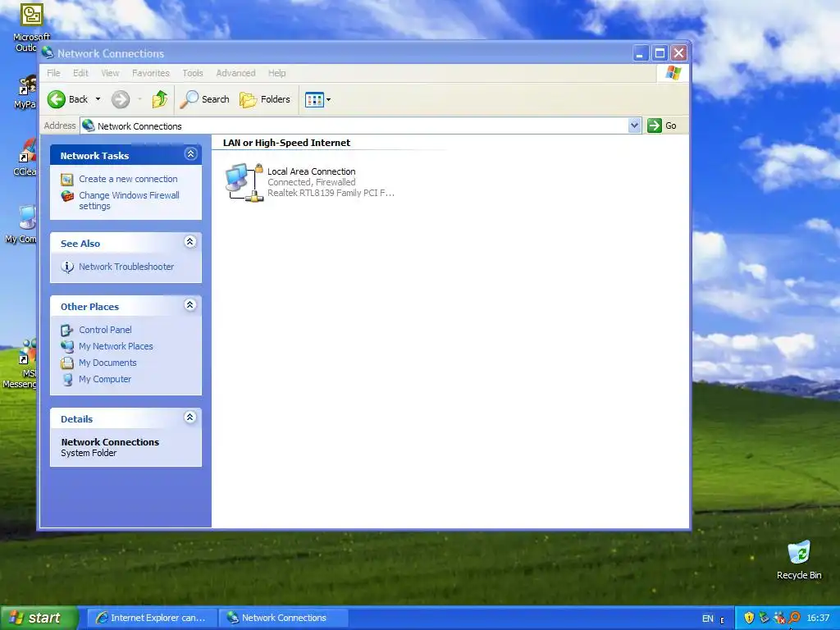Click Change Windows Firewall settings link
This screenshot has height=630, width=840.
(129, 200)
